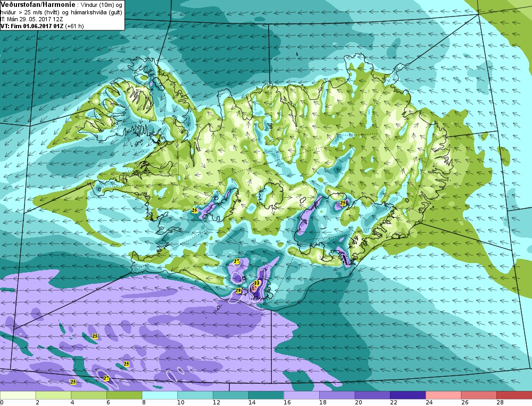The height and width of the screenshot is (406, 532).
Task: Click the legend scale value "16"
Action: (x=287, y=403)
